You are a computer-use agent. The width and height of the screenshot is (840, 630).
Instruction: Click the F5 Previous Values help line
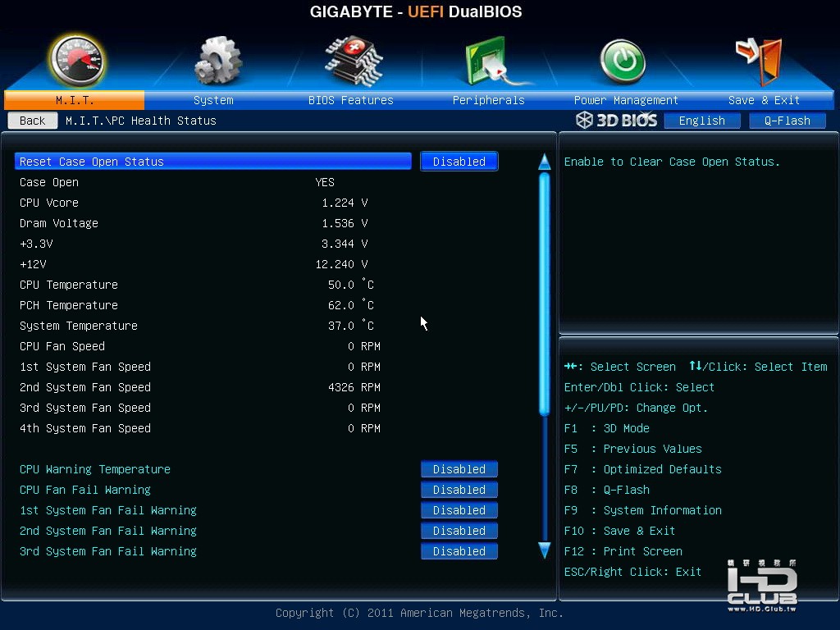click(x=632, y=449)
